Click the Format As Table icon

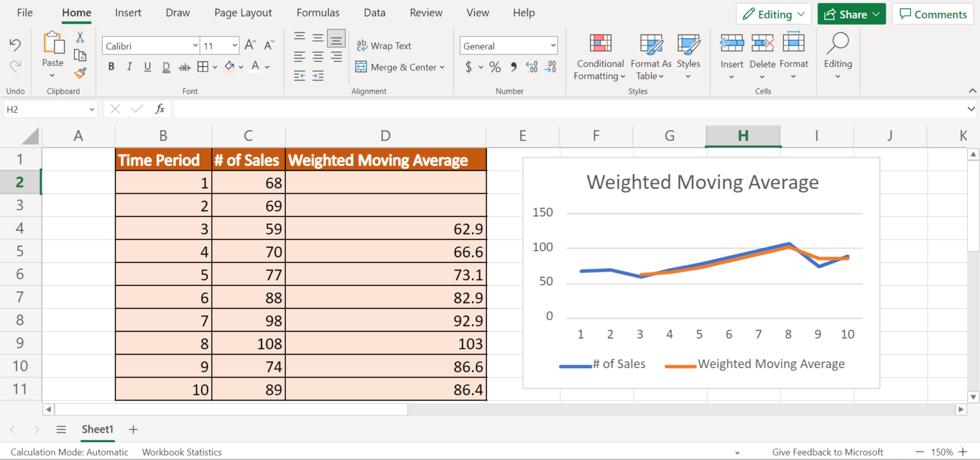[650, 57]
